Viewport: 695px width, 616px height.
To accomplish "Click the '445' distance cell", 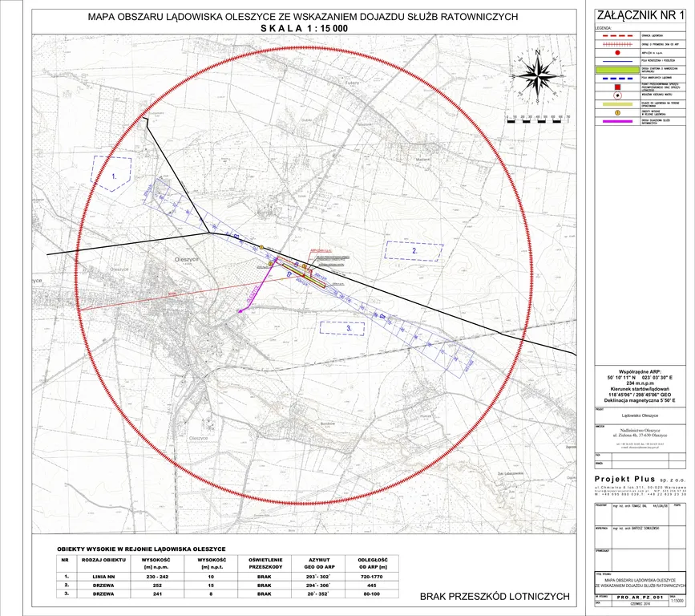I will (372, 586).
